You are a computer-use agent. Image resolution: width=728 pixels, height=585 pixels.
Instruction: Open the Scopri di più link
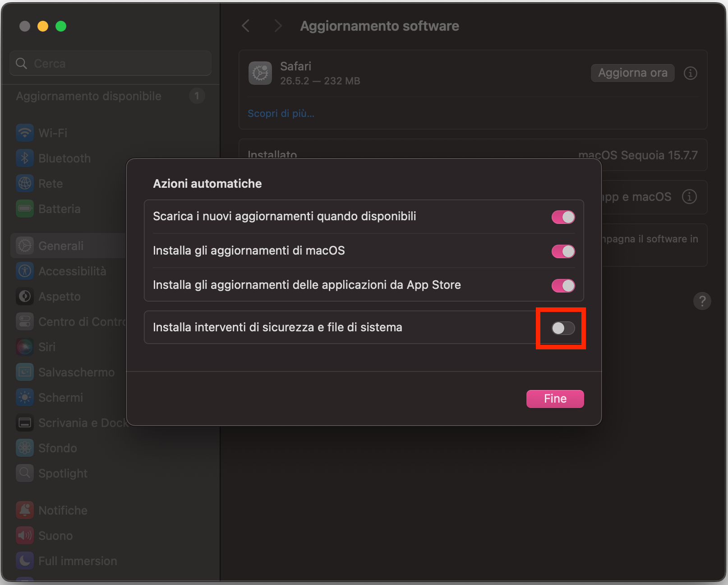point(281,113)
